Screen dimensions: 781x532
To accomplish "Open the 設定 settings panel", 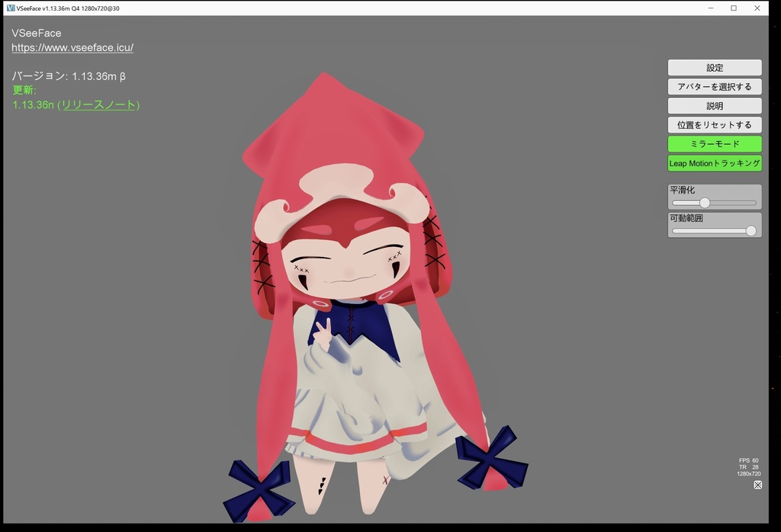I will pyautogui.click(x=714, y=67).
